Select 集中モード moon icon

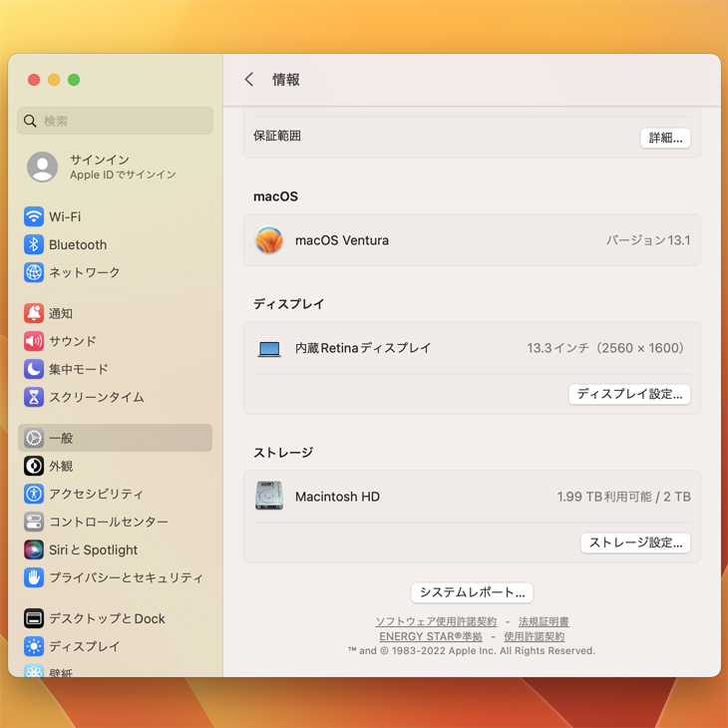pyautogui.click(x=34, y=369)
